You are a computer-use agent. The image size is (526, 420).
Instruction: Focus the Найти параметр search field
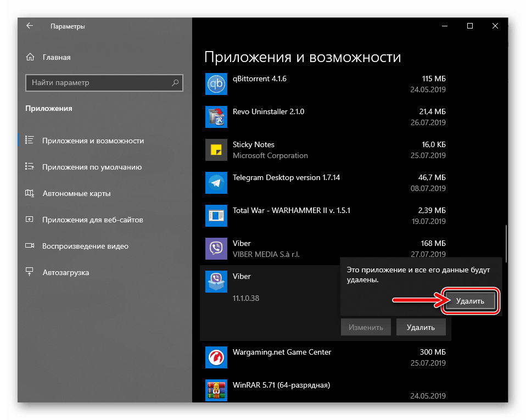104,82
